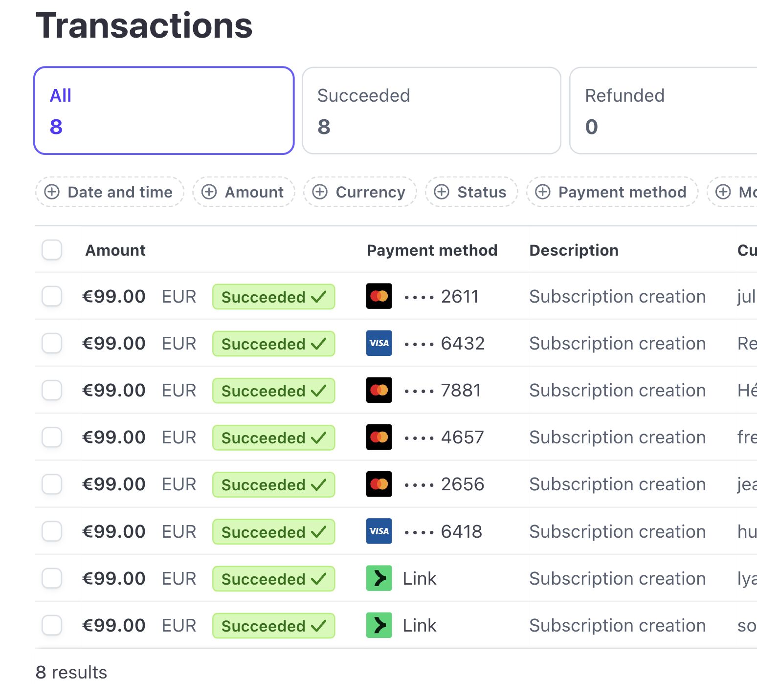Click the Visa icon for card 6432

coord(378,343)
